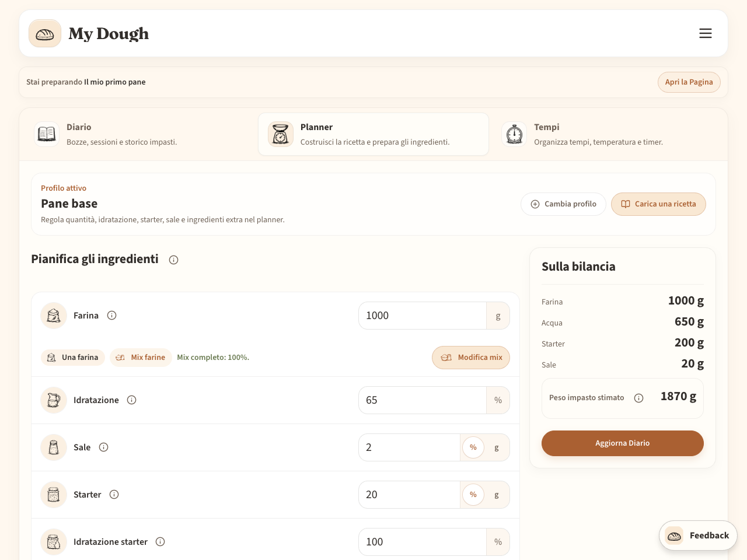Screen dimensions: 747x560
Task: Open the Tempi tab
Action: click(607, 134)
